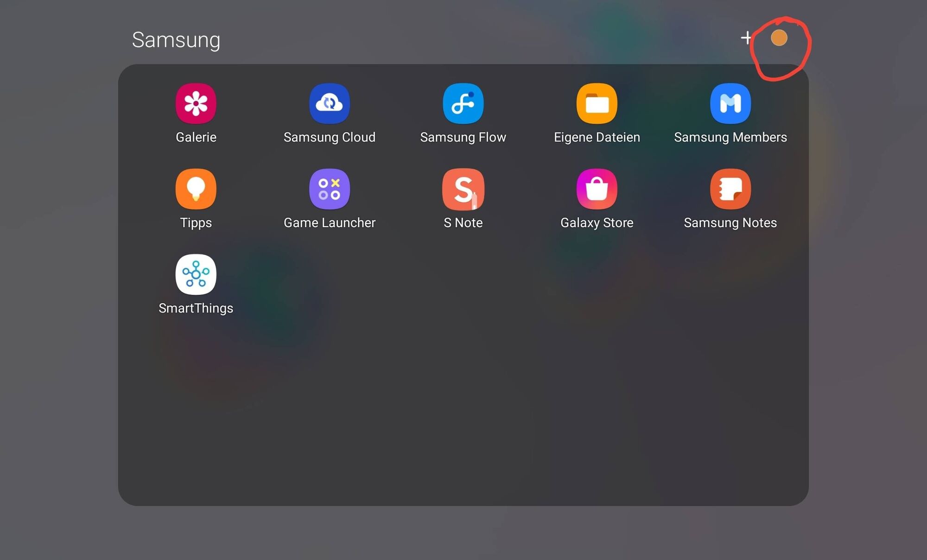Select the orange folder color dot
This screenshot has height=560, width=927.
coord(779,38)
